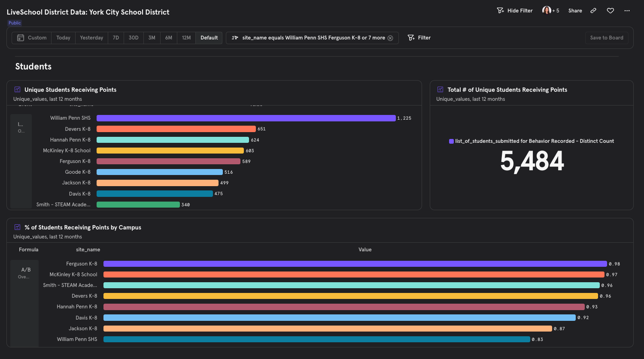Image resolution: width=644 pixels, height=359 pixels.
Task: Click the Hide Filter button label
Action: [x=520, y=11]
